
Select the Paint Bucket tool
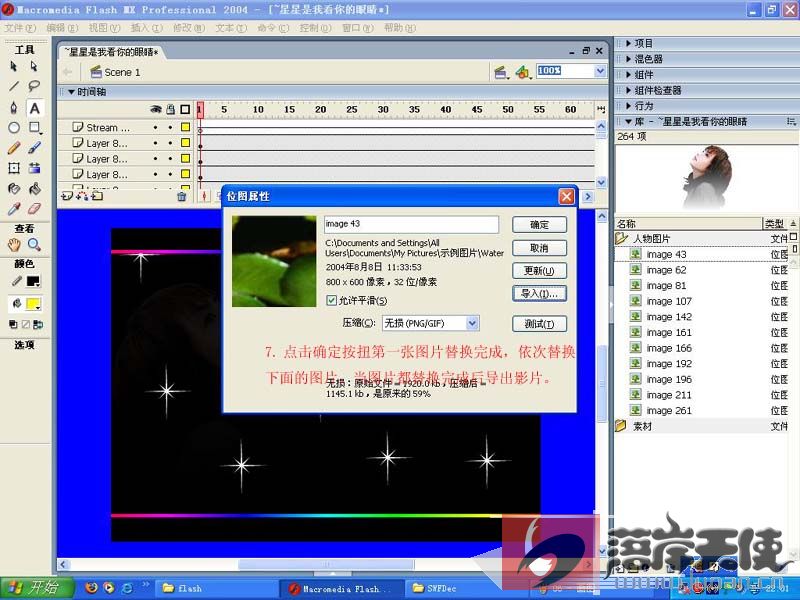click(34, 189)
